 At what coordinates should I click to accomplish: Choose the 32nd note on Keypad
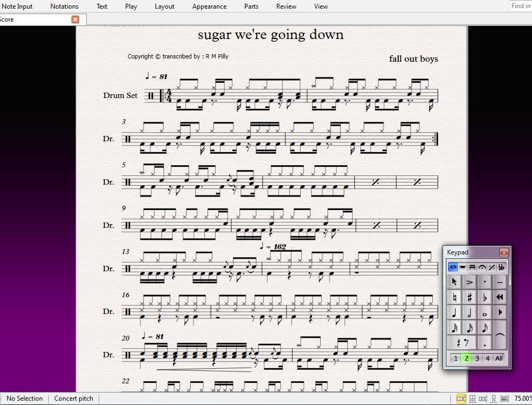coord(455,328)
